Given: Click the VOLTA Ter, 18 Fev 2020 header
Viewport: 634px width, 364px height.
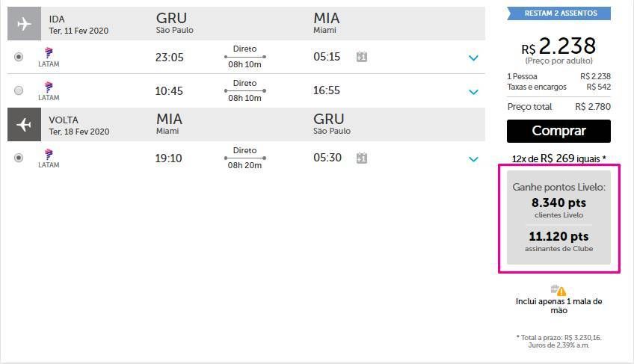Looking at the screenshot, I should click(79, 126).
